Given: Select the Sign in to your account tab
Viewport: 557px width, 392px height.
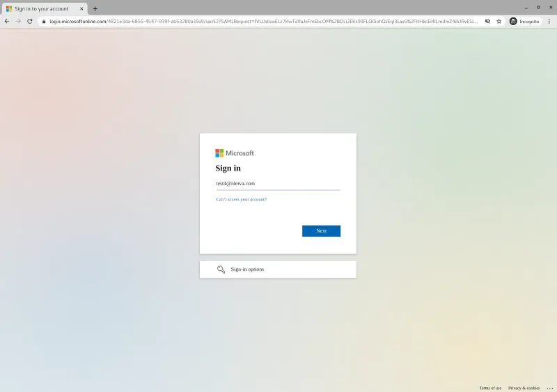Looking at the screenshot, I should 45,8.
